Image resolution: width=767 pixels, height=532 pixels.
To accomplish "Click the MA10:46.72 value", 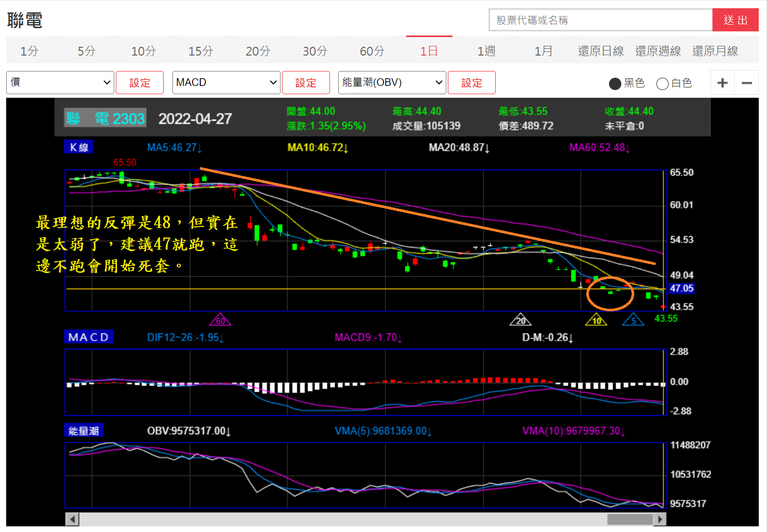I will (318, 148).
